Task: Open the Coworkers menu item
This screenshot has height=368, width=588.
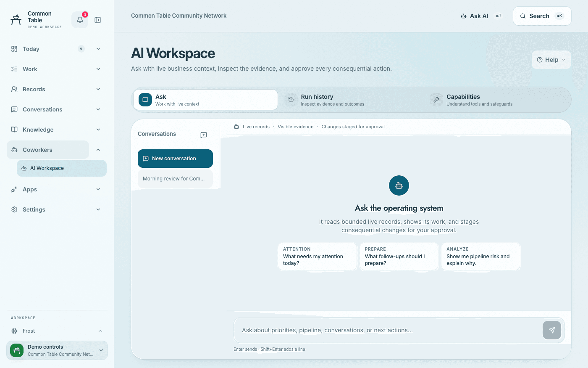Action: (48, 150)
